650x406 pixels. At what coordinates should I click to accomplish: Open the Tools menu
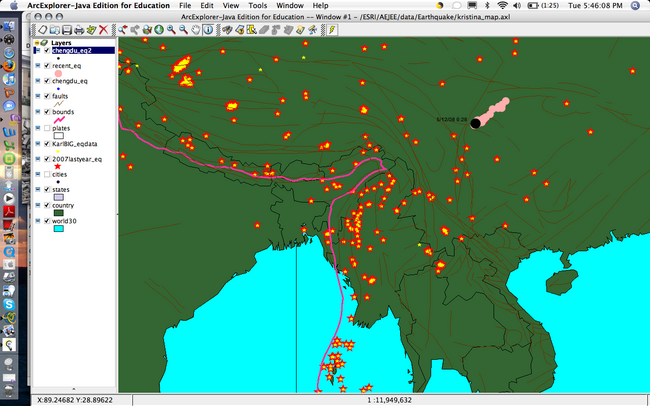point(258,6)
